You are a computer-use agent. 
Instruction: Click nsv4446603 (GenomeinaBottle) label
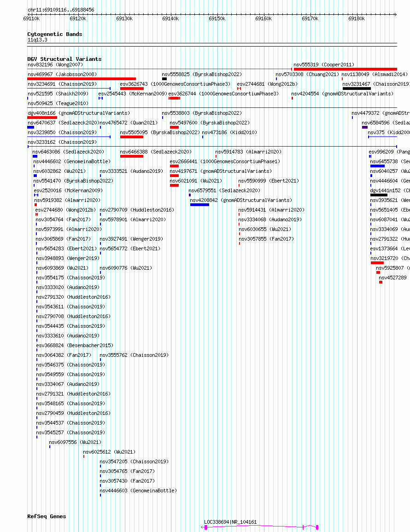pos(138,491)
